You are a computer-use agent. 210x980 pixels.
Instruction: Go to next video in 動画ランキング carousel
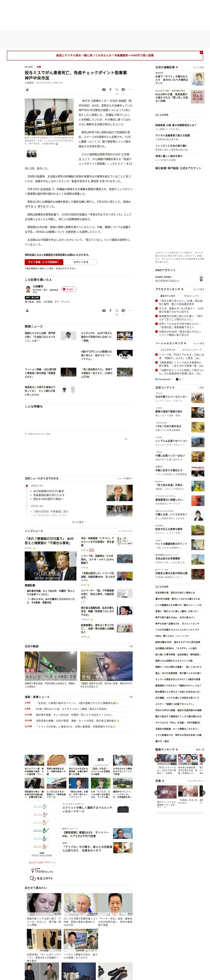203,759
